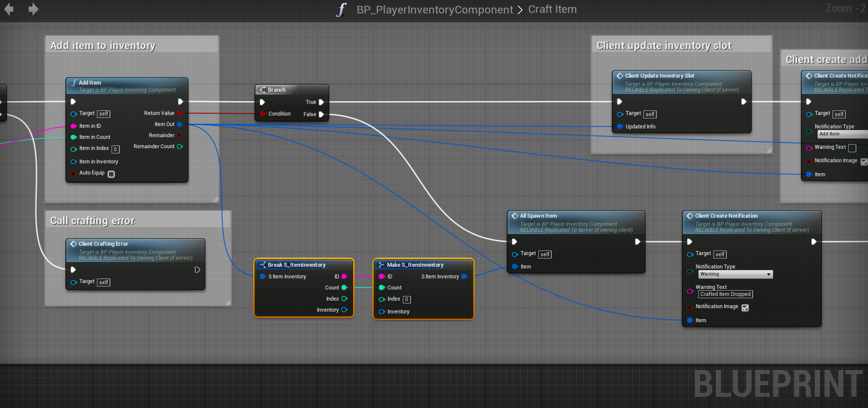The width and height of the screenshot is (868, 408).
Task: Click the forward navigation arrow
Action: click(33, 9)
